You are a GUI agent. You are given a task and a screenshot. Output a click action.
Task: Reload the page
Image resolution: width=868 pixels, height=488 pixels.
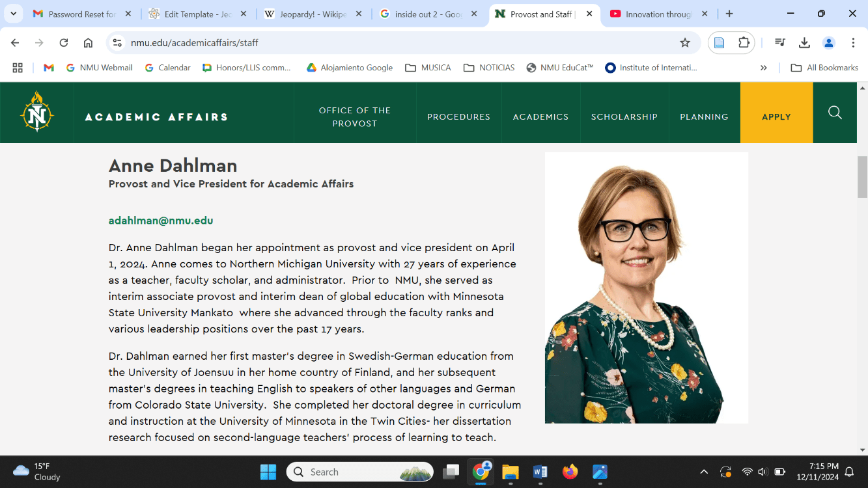click(64, 43)
